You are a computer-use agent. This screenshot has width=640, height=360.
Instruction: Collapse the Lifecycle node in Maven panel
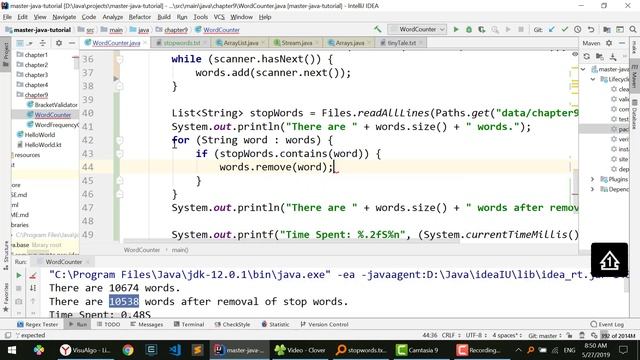593,79
